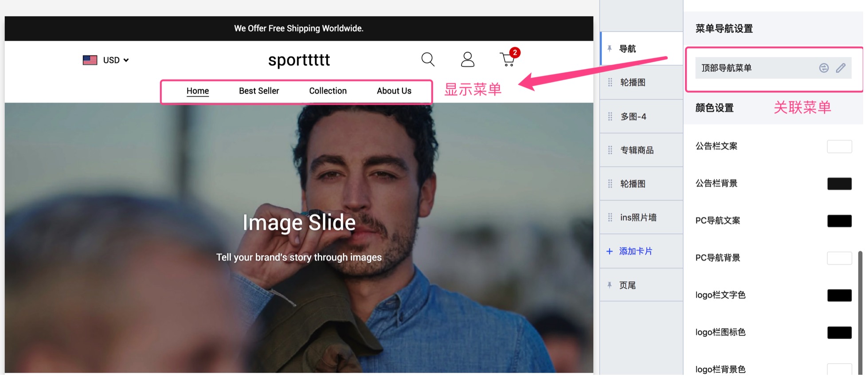The width and height of the screenshot is (868, 377).
Task: Click the US flag currency icon
Action: [90, 60]
